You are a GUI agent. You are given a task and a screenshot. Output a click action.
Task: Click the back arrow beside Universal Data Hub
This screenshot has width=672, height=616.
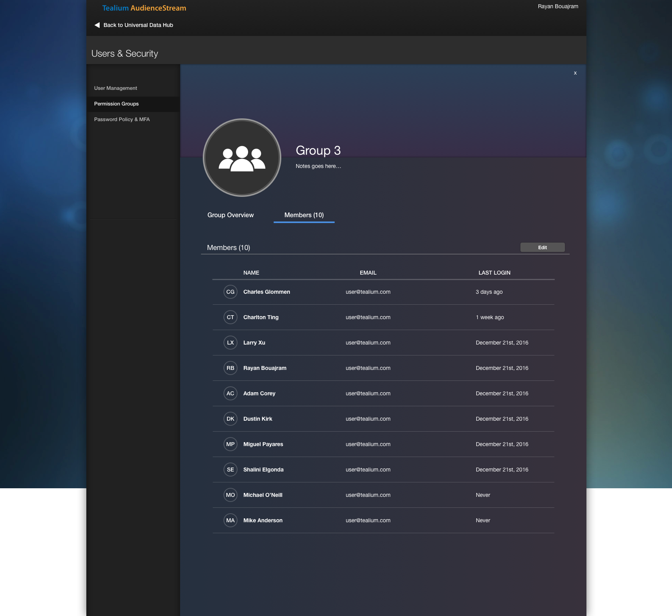[96, 25]
